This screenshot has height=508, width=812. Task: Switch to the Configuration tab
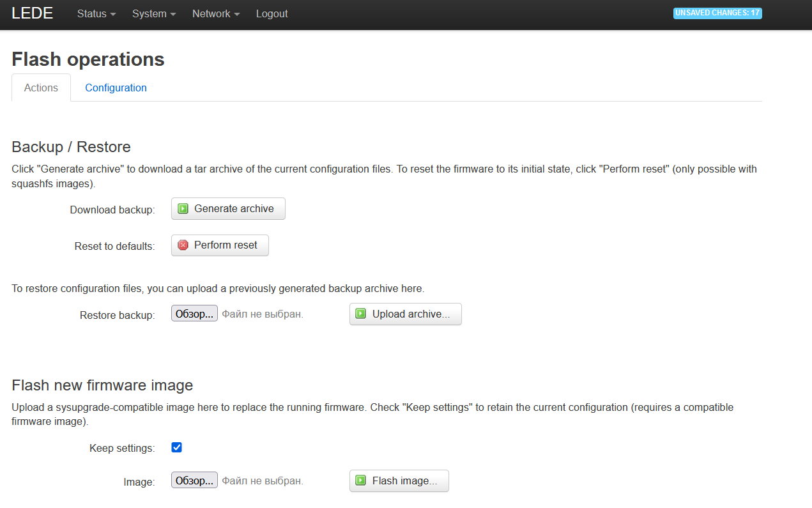(116, 88)
